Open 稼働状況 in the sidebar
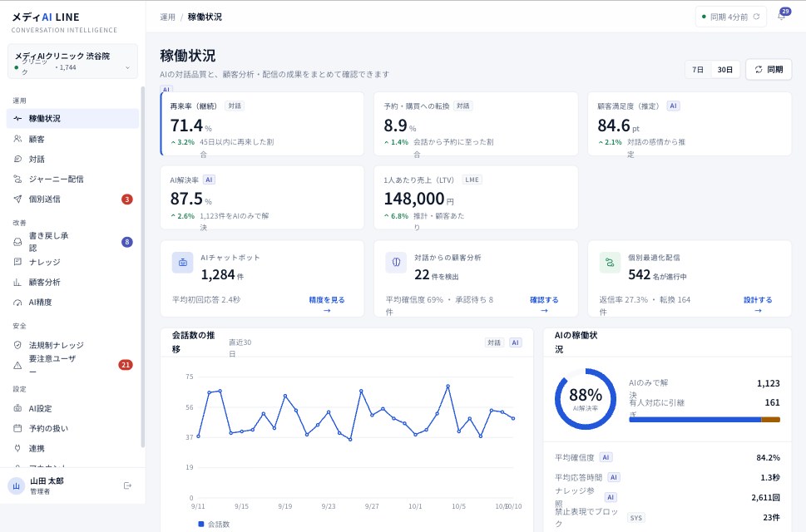Viewport: 806px width, 532px height. click(72, 119)
